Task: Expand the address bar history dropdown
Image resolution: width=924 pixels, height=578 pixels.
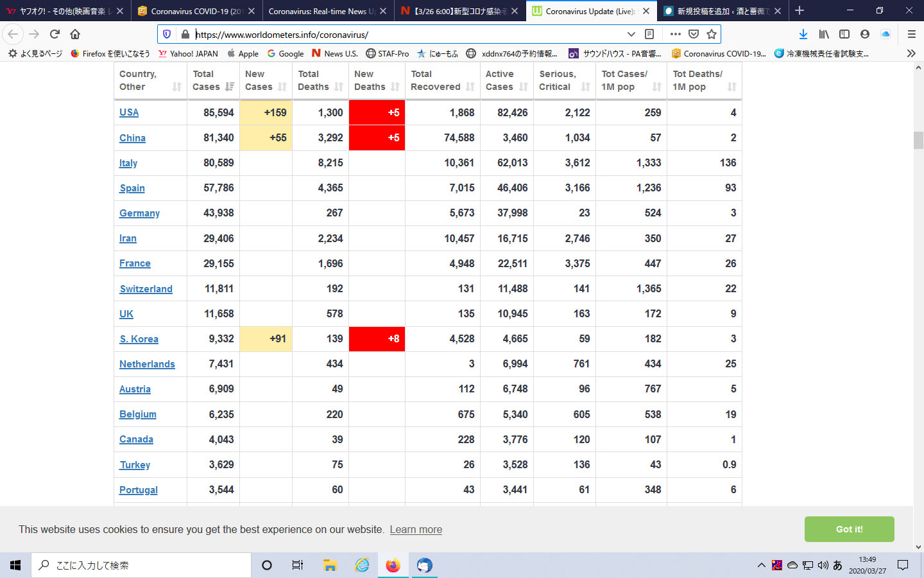Action: click(631, 34)
